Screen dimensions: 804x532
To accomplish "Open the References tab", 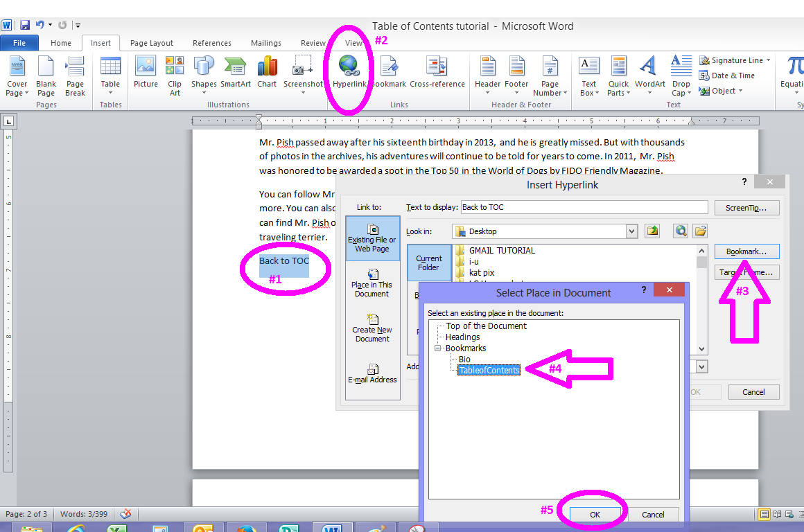I will [212, 43].
